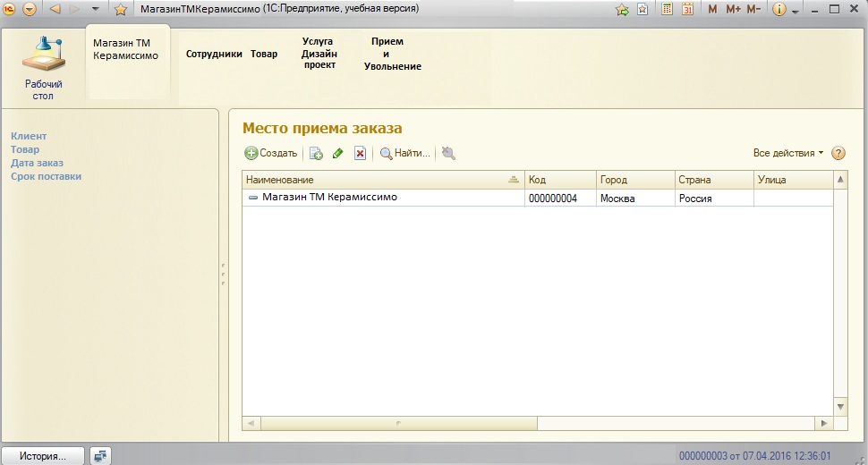This screenshot has width=868, height=465.
Task: Open the Сотрудники section
Action: click(214, 55)
